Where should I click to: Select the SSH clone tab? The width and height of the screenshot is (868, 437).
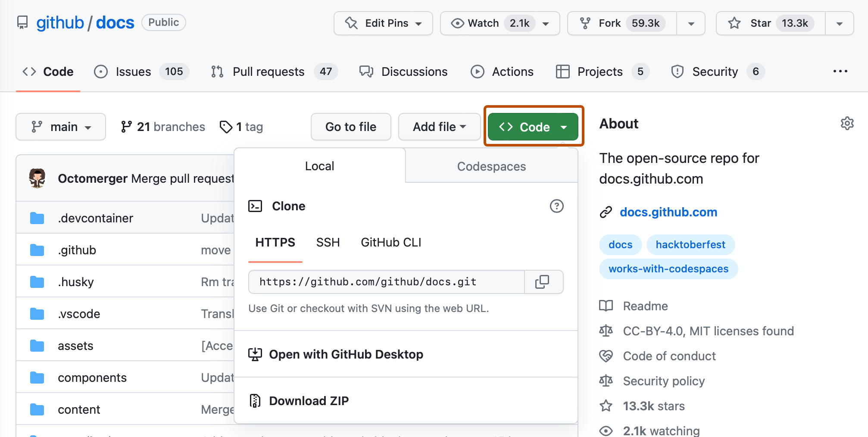328,242
